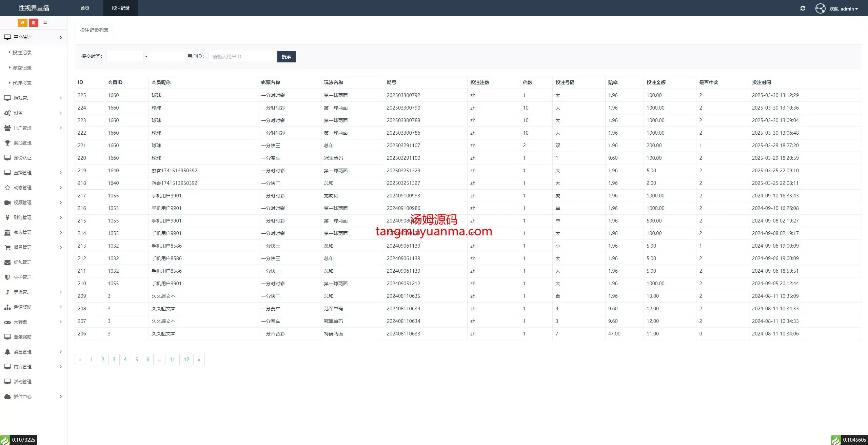868x445 pixels.
Task: Click the refresh icon in top bar
Action: (803, 8)
